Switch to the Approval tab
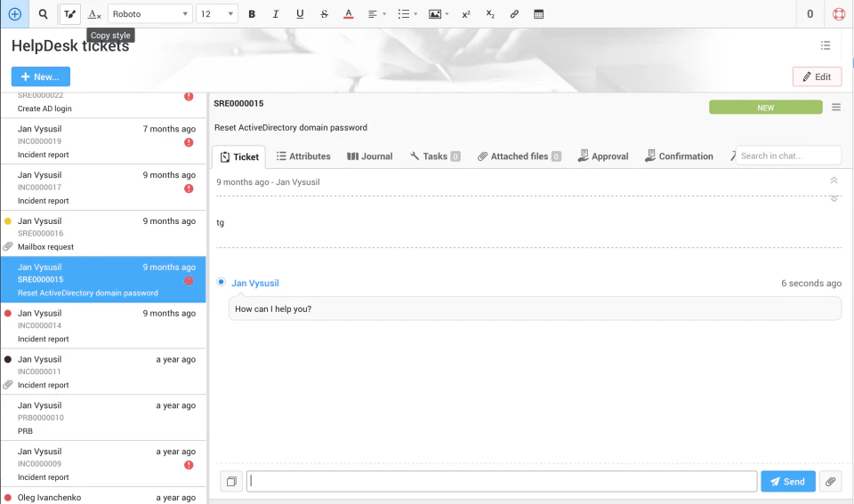This screenshot has height=504, width=854. click(603, 156)
